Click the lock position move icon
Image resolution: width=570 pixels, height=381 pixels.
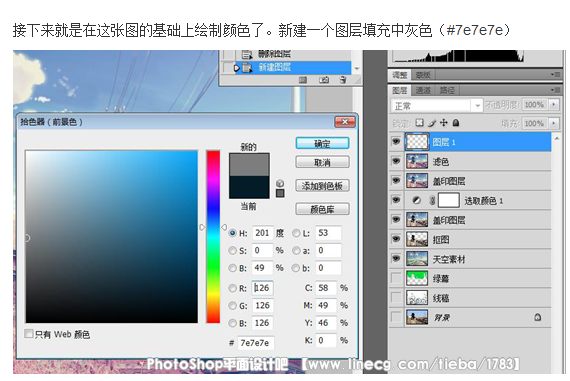click(443, 123)
